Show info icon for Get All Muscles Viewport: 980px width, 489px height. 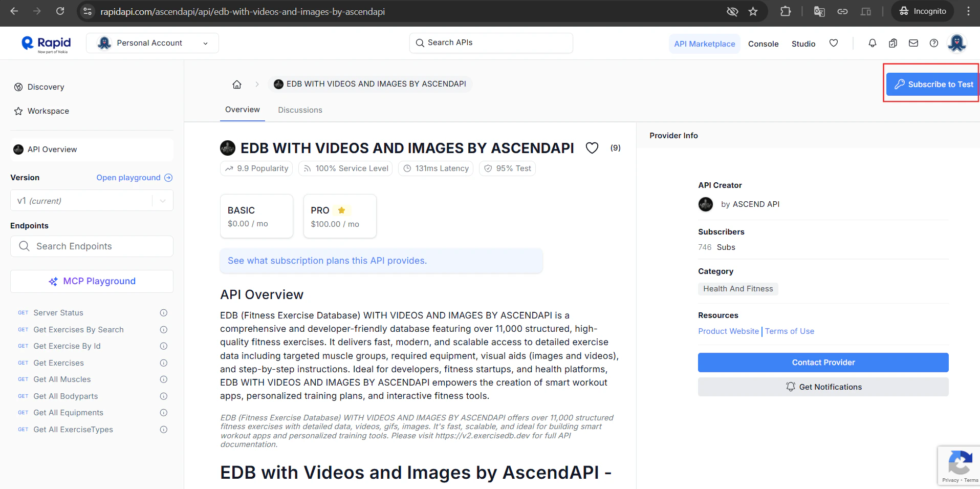coord(164,379)
